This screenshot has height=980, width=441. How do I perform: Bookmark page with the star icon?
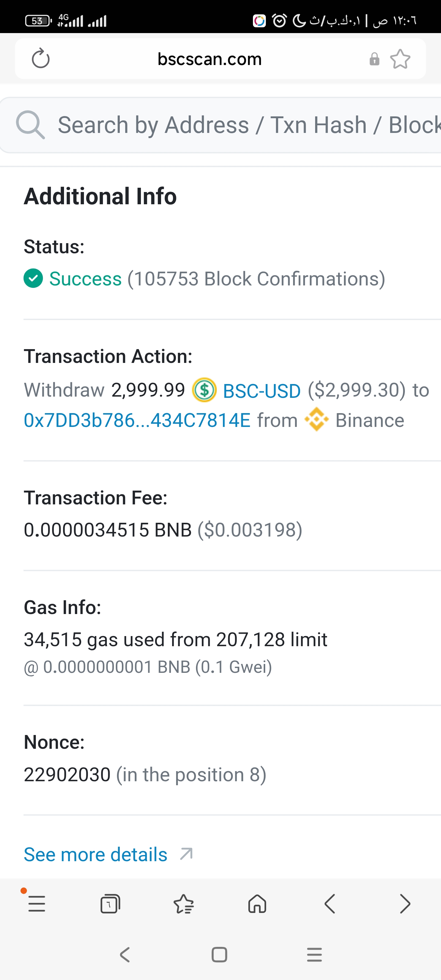(x=400, y=59)
